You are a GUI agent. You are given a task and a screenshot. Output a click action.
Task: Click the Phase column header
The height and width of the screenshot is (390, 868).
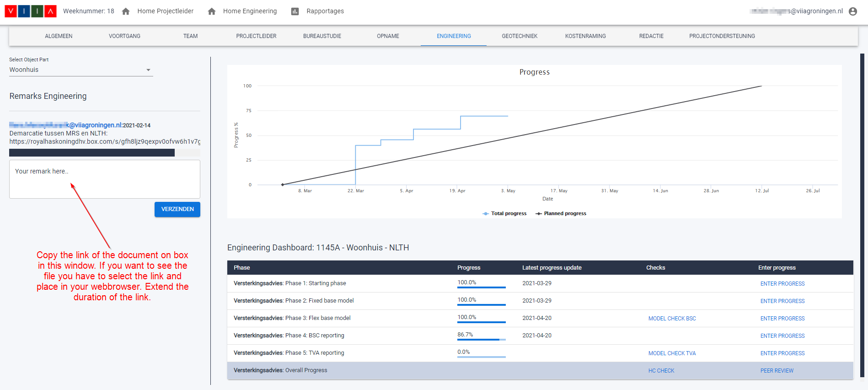(242, 268)
